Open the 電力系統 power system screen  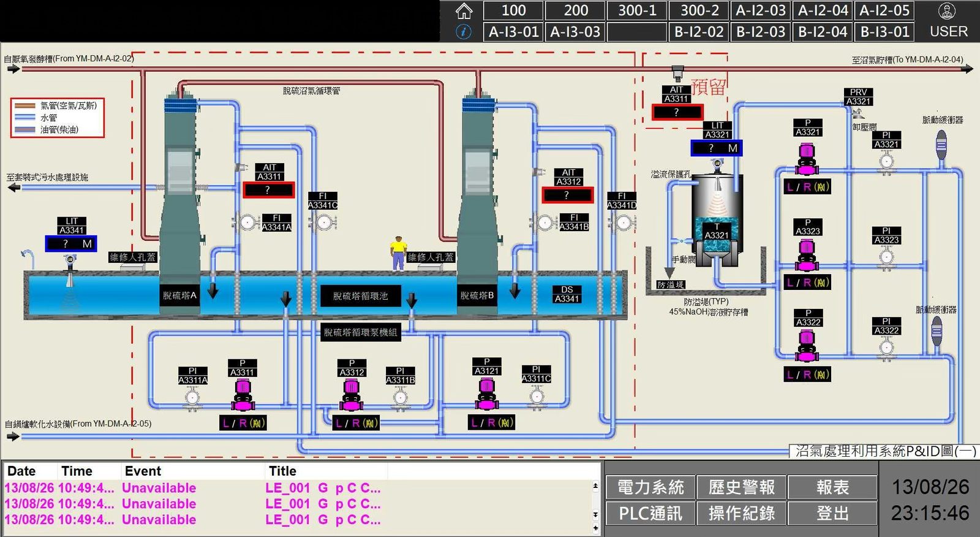click(x=650, y=487)
